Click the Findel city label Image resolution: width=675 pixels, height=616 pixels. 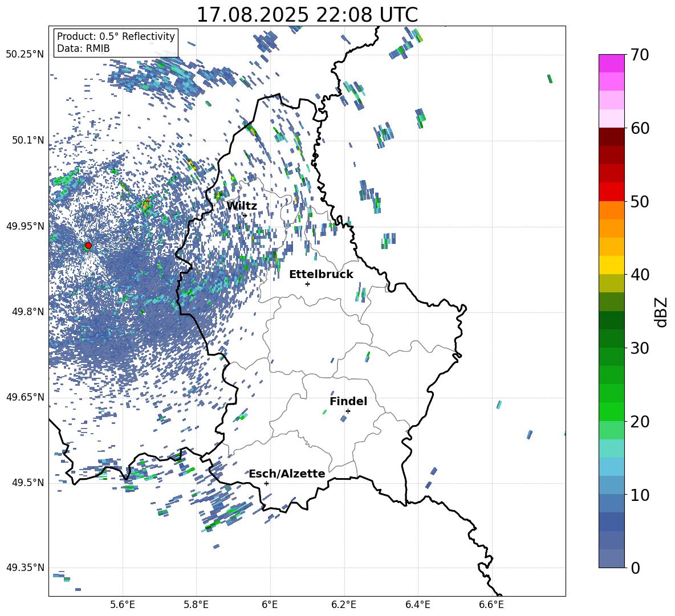(x=348, y=401)
